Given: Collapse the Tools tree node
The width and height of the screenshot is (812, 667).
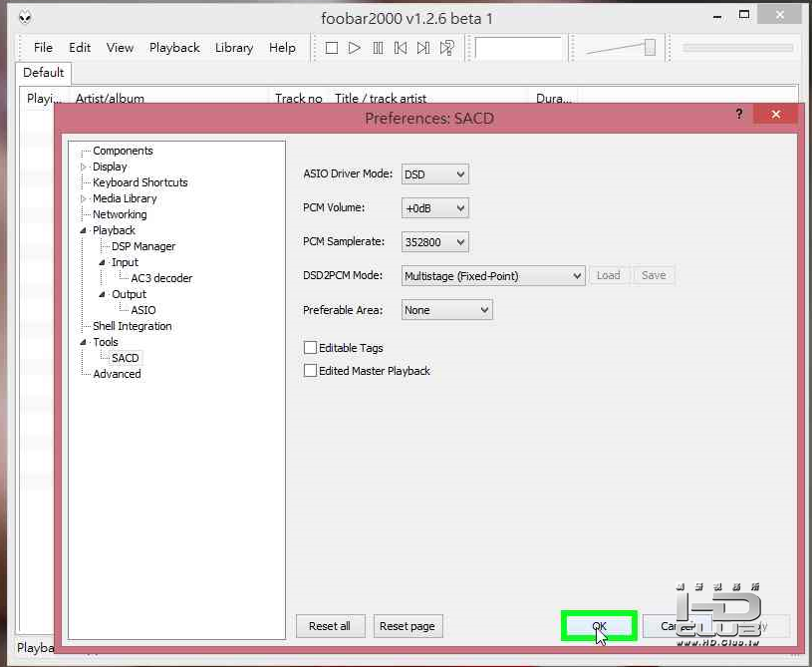Looking at the screenshot, I should tap(83, 342).
